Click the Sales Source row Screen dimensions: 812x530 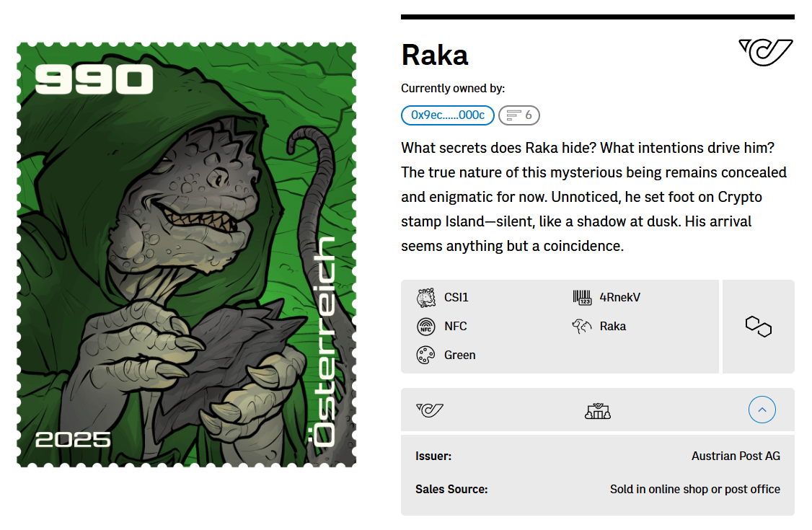596,489
